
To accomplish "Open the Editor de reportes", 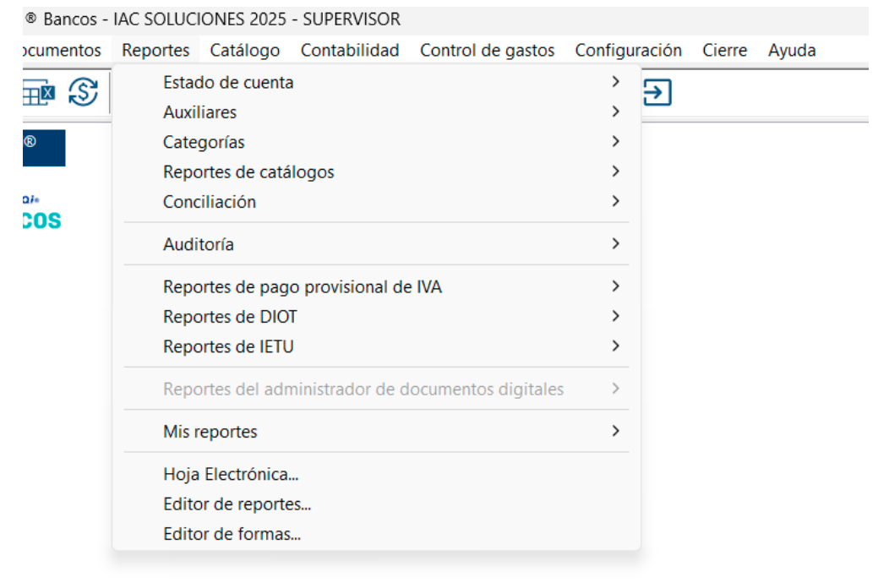I will [x=237, y=504].
